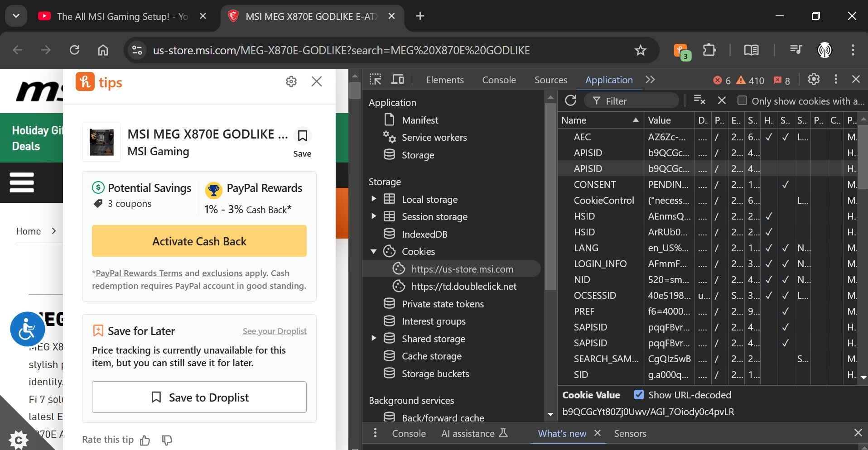Open the reading mode book icon

click(x=752, y=50)
